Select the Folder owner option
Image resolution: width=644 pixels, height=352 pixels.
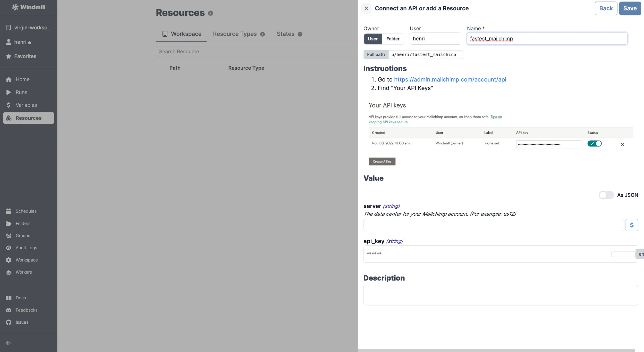(393, 39)
